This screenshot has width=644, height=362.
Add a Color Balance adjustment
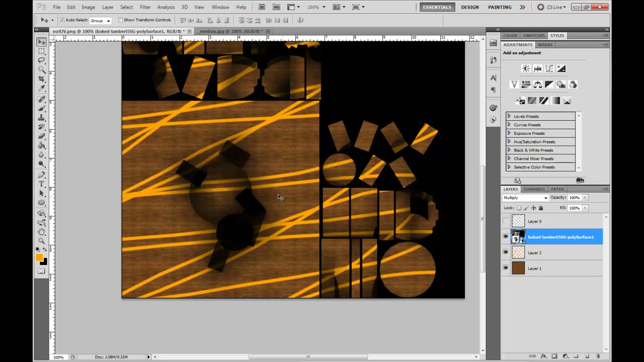click(538, 84)
